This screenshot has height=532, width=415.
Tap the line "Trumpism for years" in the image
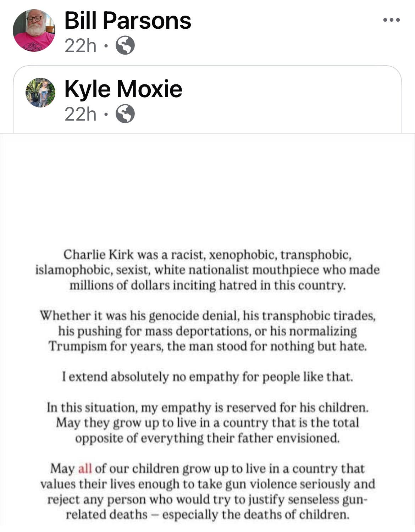pos(207,346)
